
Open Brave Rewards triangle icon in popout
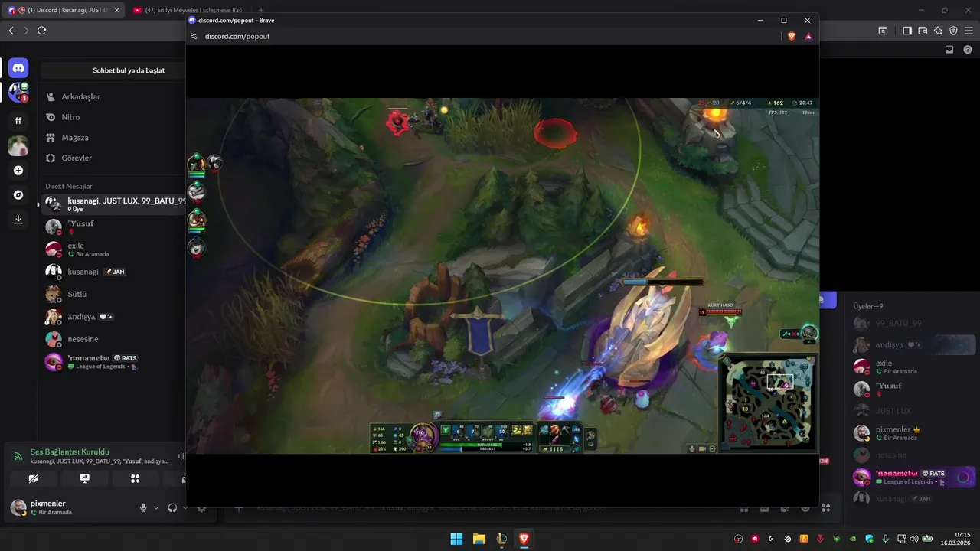click(808, 36)
